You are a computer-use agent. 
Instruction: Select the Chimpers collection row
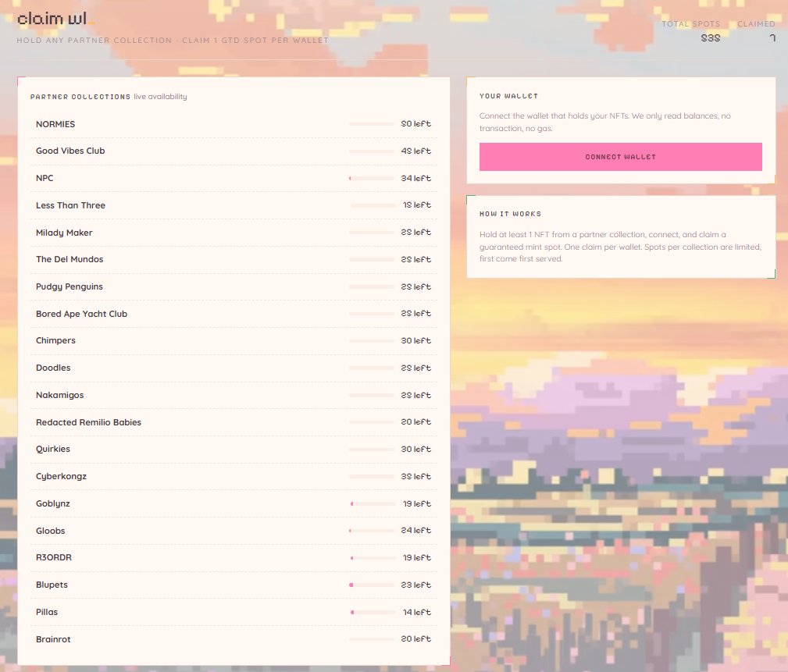234,341
